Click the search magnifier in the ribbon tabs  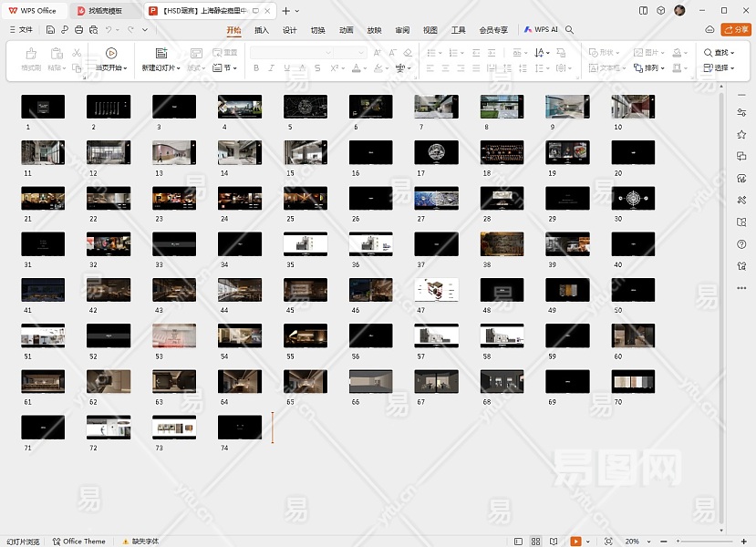click(x=570, y=30)
